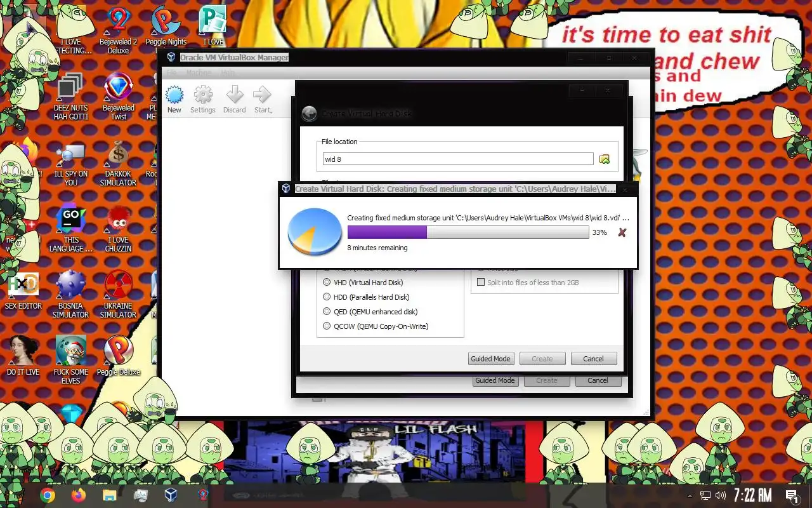Open Peggle Nights desktop shortcut
The width and height of the screenshot is (812, 508).
166,27
